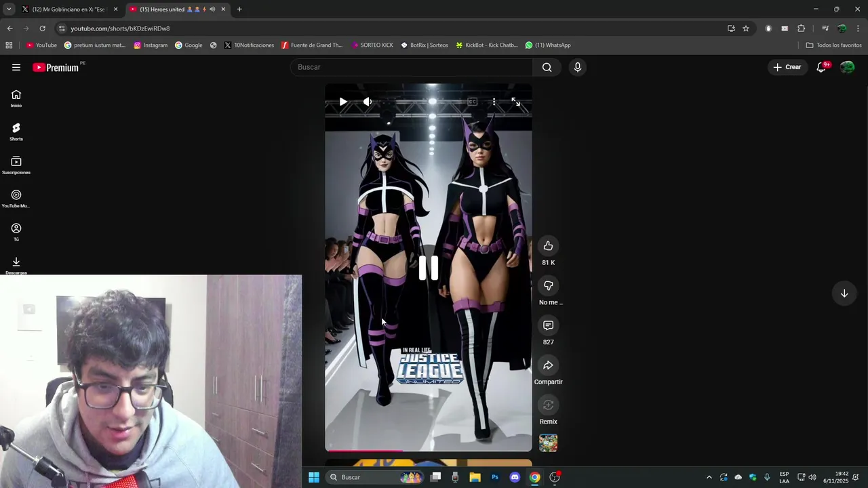Open Descargas in YouTube sidebar

16,266
